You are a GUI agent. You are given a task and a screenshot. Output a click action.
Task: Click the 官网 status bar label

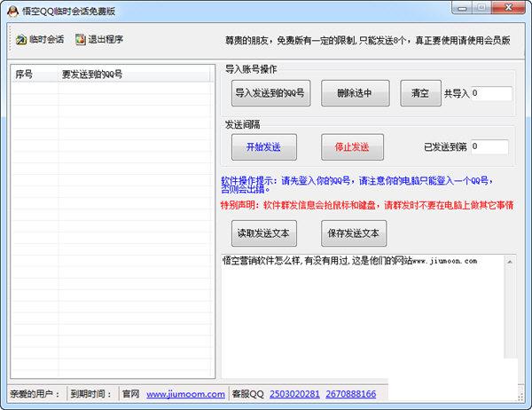[x=131, y=394]
